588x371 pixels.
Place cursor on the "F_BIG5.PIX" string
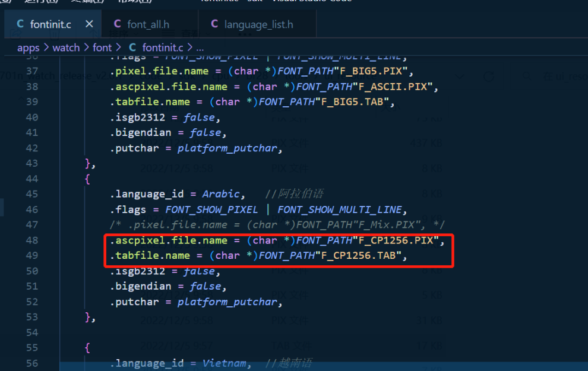[371, 71]
